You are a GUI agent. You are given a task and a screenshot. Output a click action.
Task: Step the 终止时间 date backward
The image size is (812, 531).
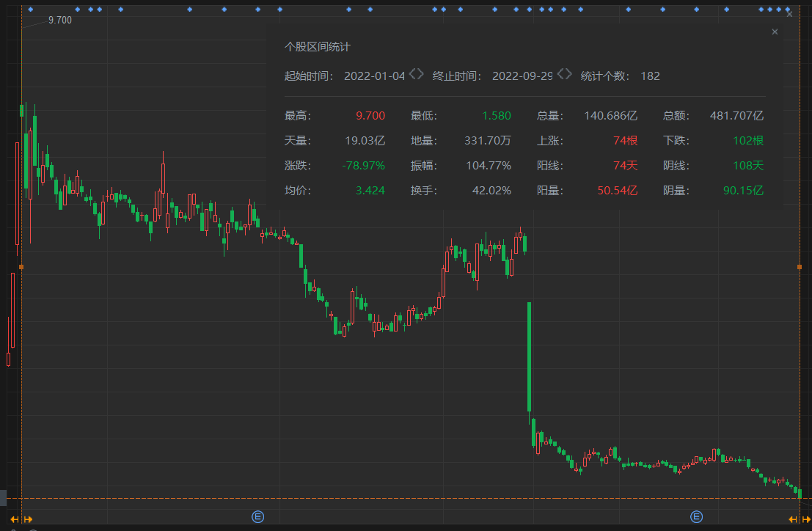561,74
